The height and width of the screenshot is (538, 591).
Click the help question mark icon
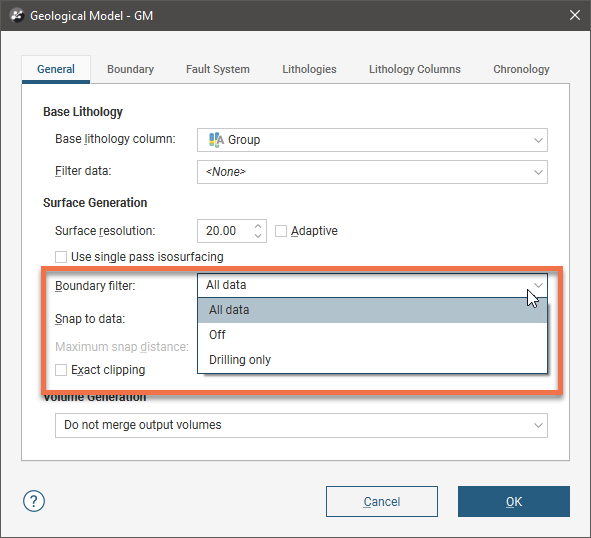[x=34, y=501]
